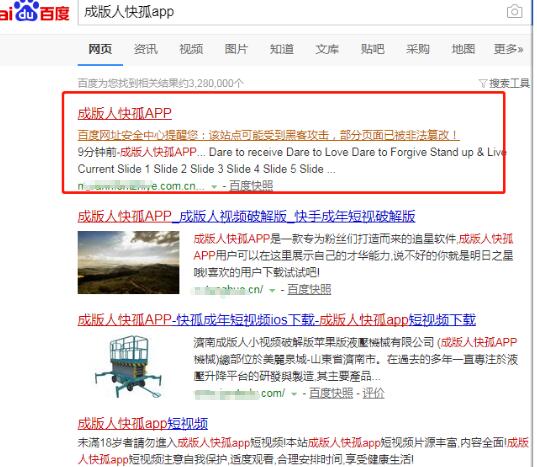Screen dimensions: 537x467
Task: Open first result title 成版人快孤APP
Action: tap(125, 113)
